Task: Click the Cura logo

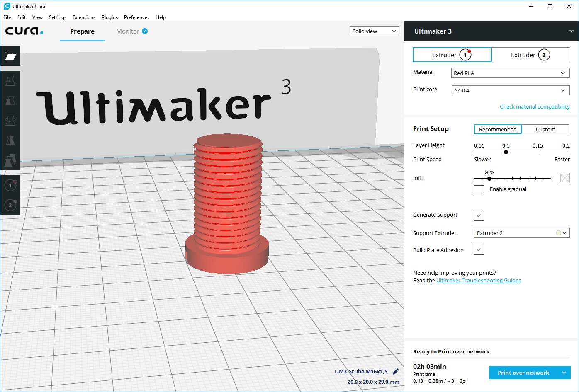Action: (x=24, y=31)
